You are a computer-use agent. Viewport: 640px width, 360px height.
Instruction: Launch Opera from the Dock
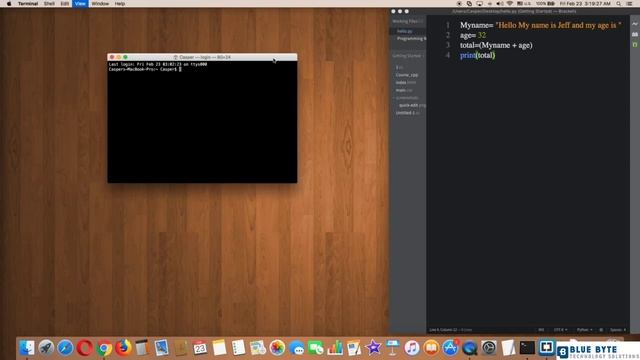click(x=84, y=348)
